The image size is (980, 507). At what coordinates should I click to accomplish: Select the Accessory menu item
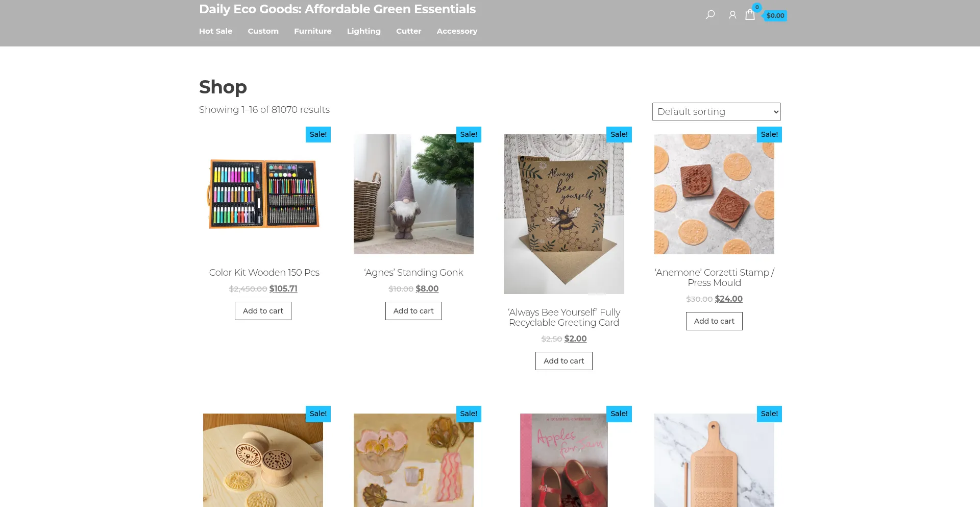pos(457,31)
